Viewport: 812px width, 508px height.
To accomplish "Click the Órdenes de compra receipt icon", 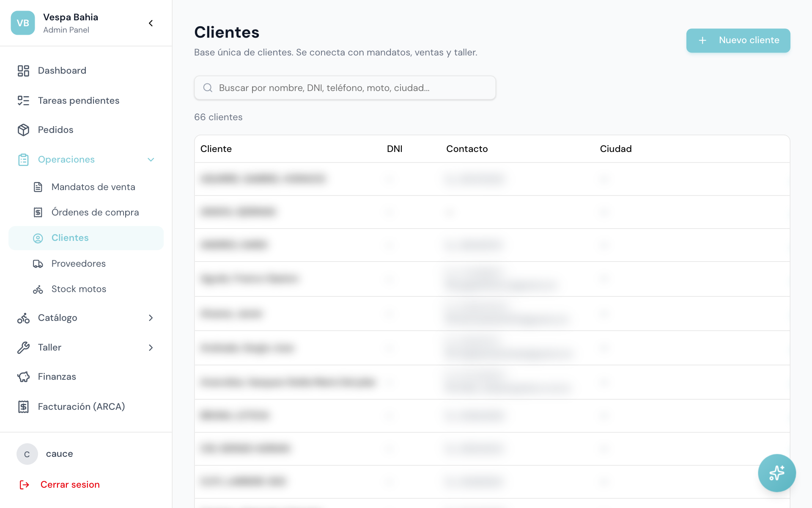I will tap(38, 213).
